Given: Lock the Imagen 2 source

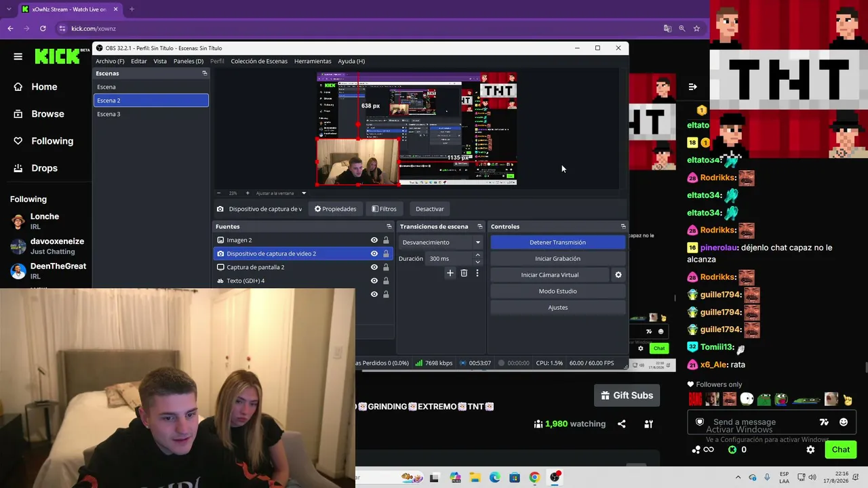Looking at the screenshot, I should click(x=386, y=240).
